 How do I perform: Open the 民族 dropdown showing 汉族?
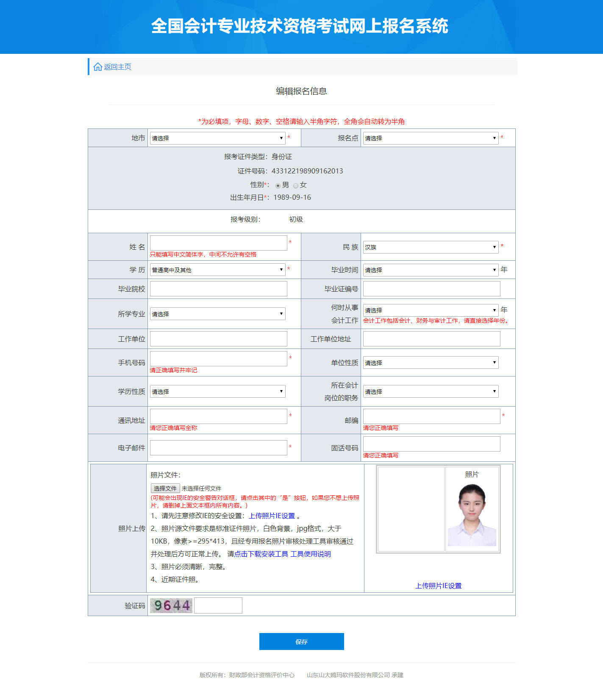click(x=431, y=247)
